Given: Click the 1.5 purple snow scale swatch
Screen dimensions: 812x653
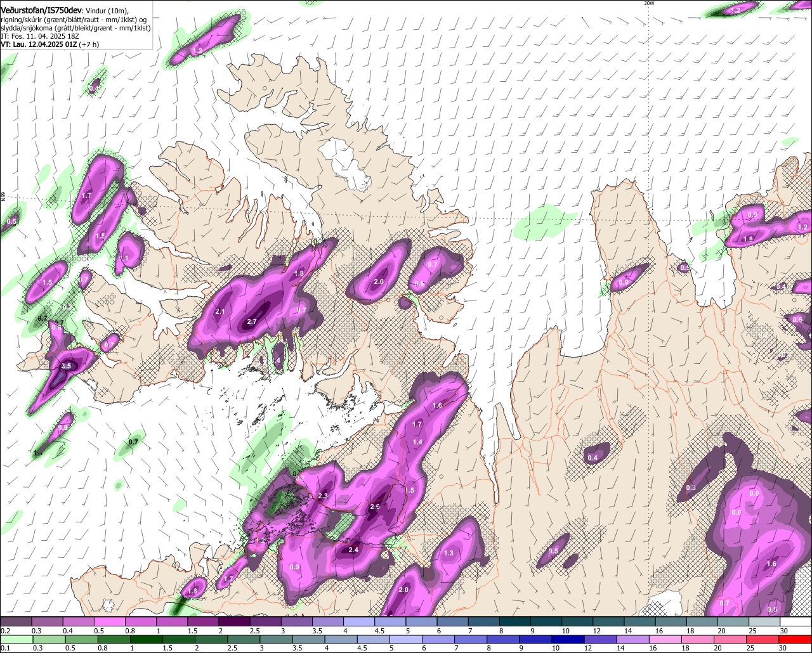Looking at the screenshot, I should 203,622.
